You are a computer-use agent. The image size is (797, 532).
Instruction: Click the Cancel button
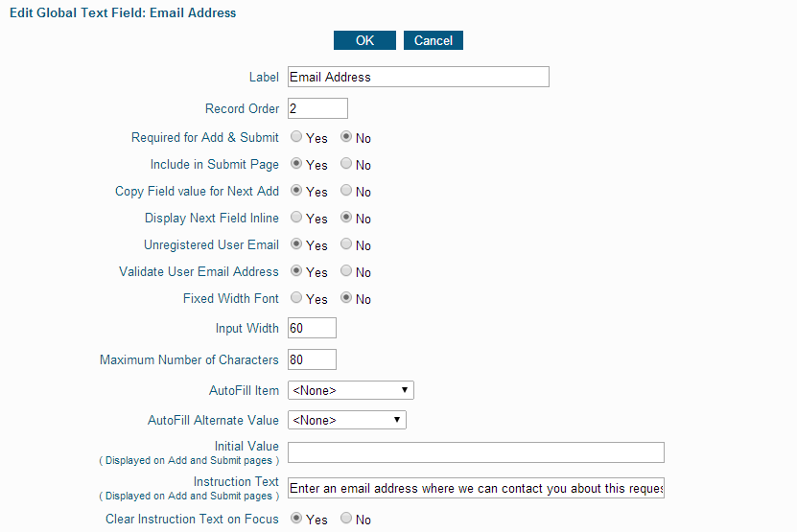click(434, 40)
